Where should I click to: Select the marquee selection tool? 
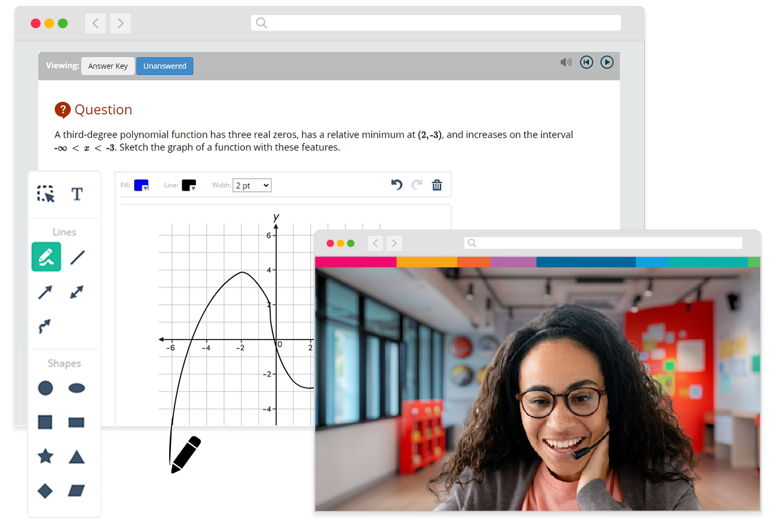[45, 194]
